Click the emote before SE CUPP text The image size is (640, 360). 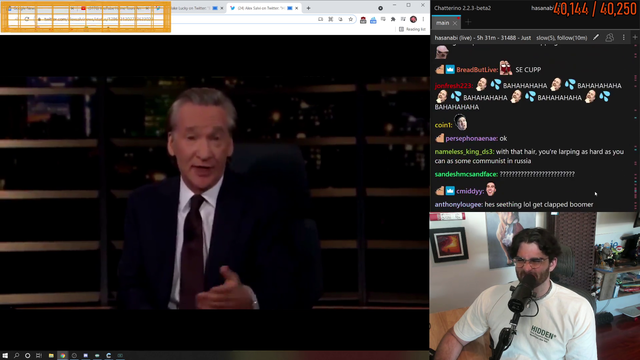tap(506, 68)
